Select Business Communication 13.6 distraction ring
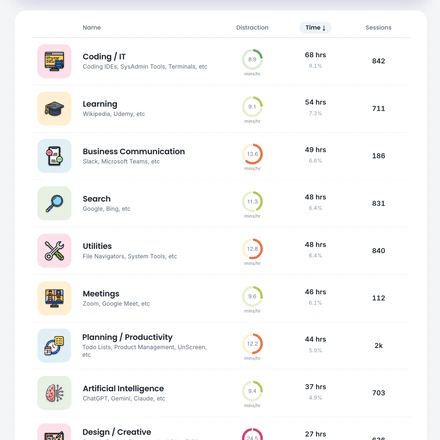 pos(252,154)
